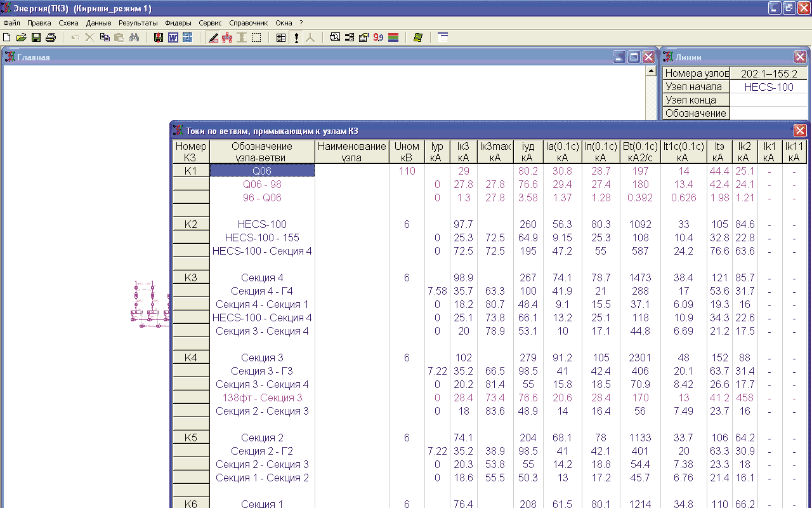This screenshot has height=508, width=812.
Task: Click the monitor window toolbar icon
Action: [334, 37]
